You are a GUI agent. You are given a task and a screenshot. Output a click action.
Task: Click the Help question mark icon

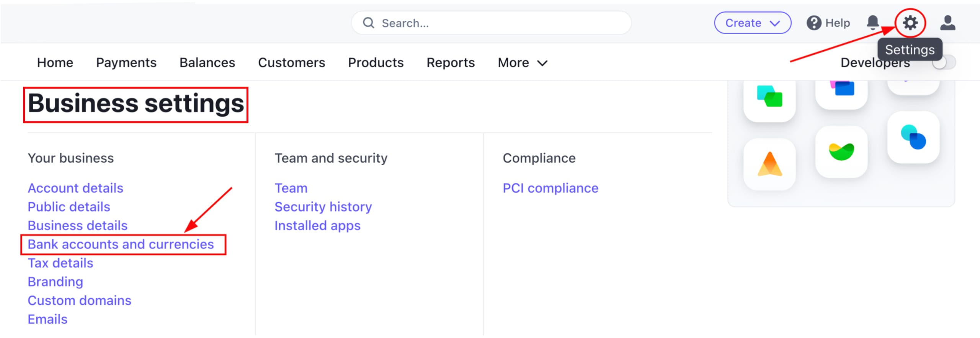(813, 23)
